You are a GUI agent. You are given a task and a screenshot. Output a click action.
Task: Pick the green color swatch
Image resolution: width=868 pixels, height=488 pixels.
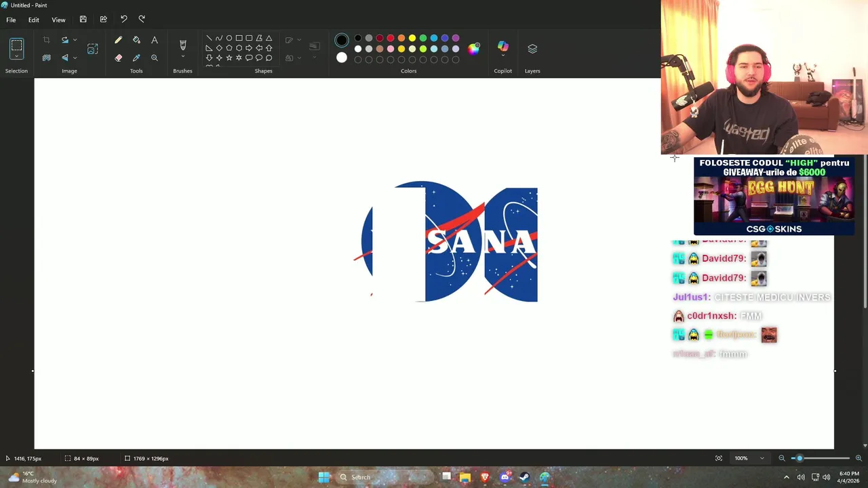click(x=423, y=38)
